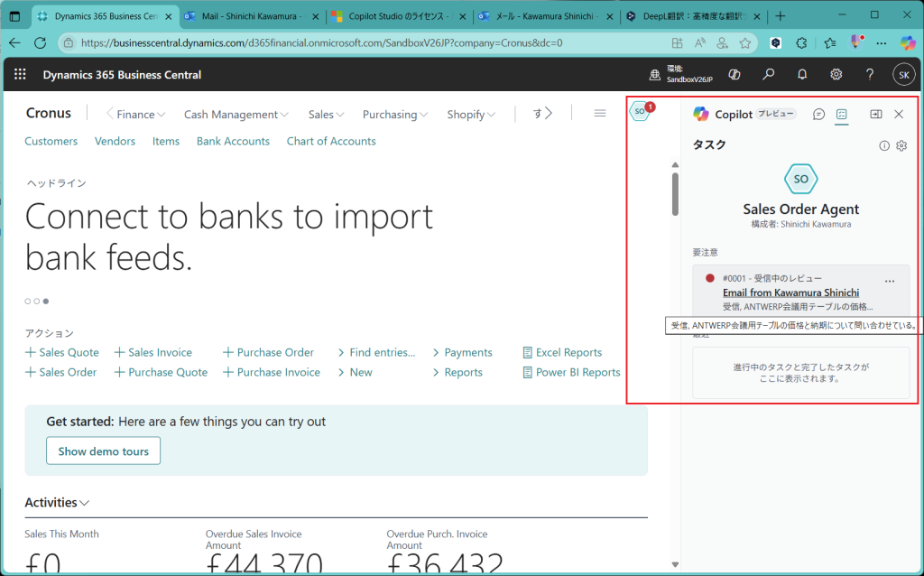Click the Copilot tasks view icon
This screenshot has height=576, width=924.
tap(842, 115)
